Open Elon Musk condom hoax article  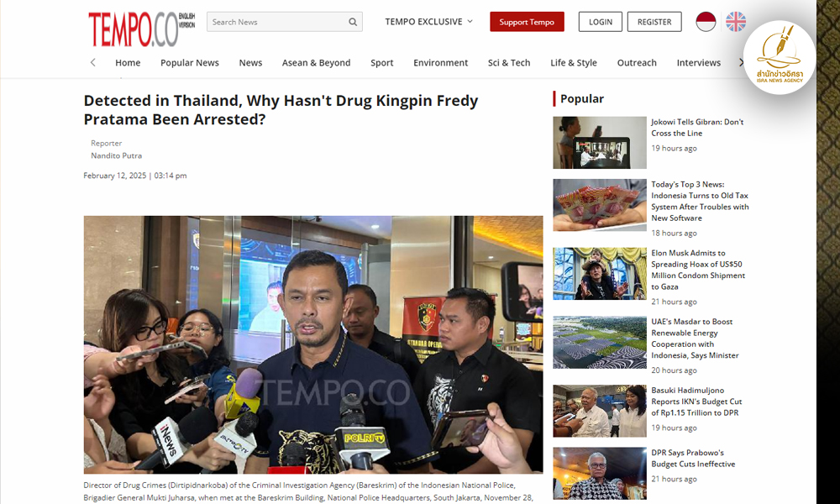click(698, 270)
